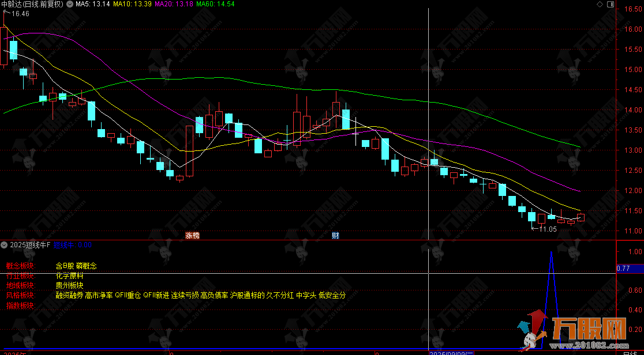The image size is (644, 355).
Task: Click the 日线 period label at bottom right
Action: 630,352
